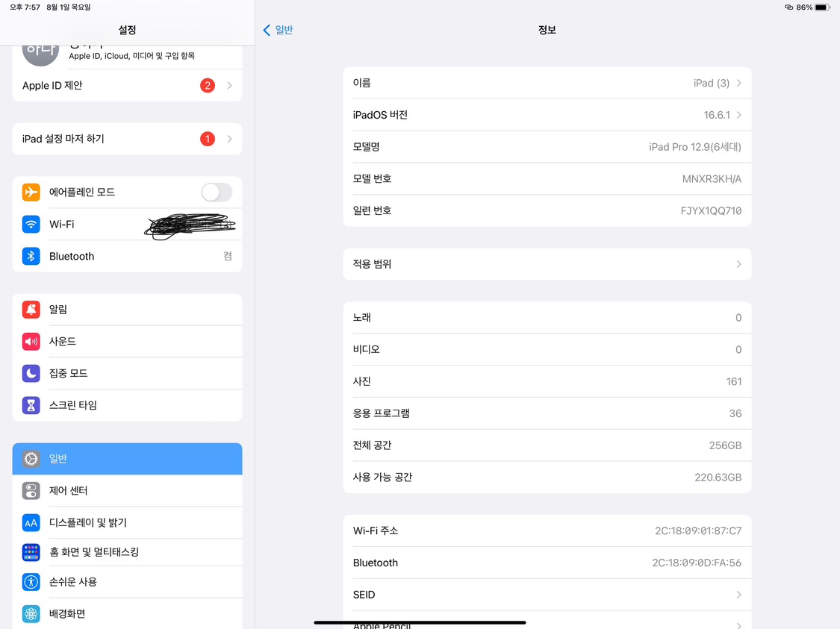Tap the 사운드 speaker icon

[31, 342]
